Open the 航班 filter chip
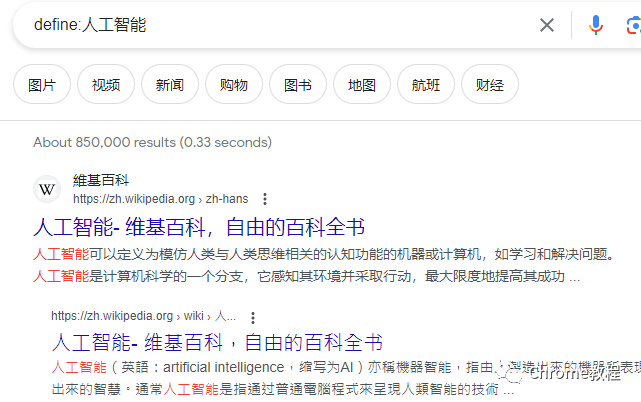The height and width of the screenshot is (402, 641). coord(426,85)
